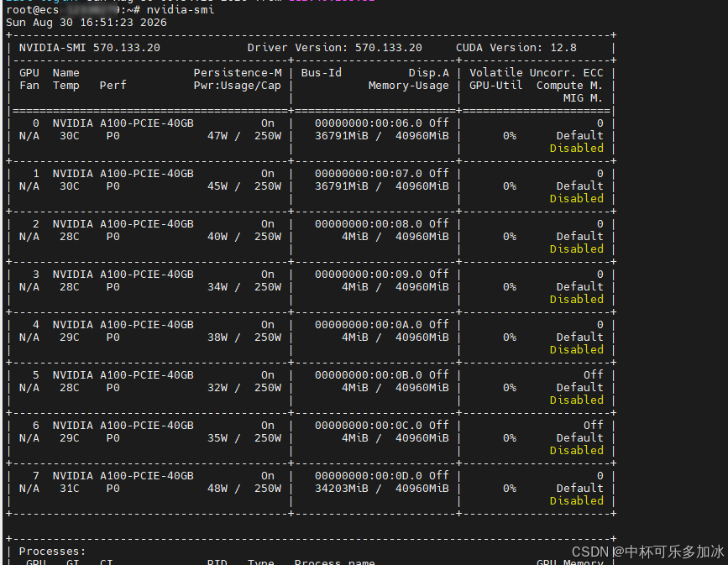Click the Temp column header
This screenshot has height=565, width=728.
tap(66, 86)
